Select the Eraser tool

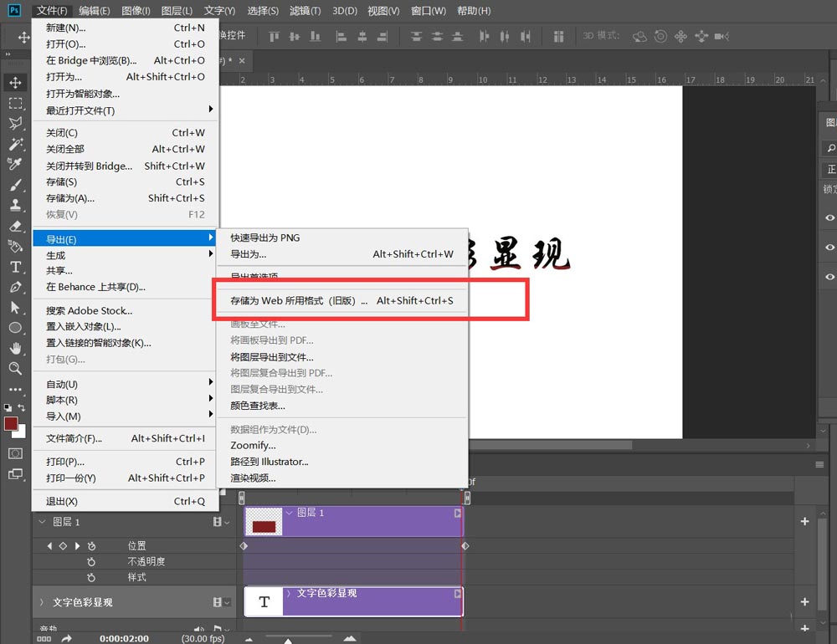pos(15,226)
